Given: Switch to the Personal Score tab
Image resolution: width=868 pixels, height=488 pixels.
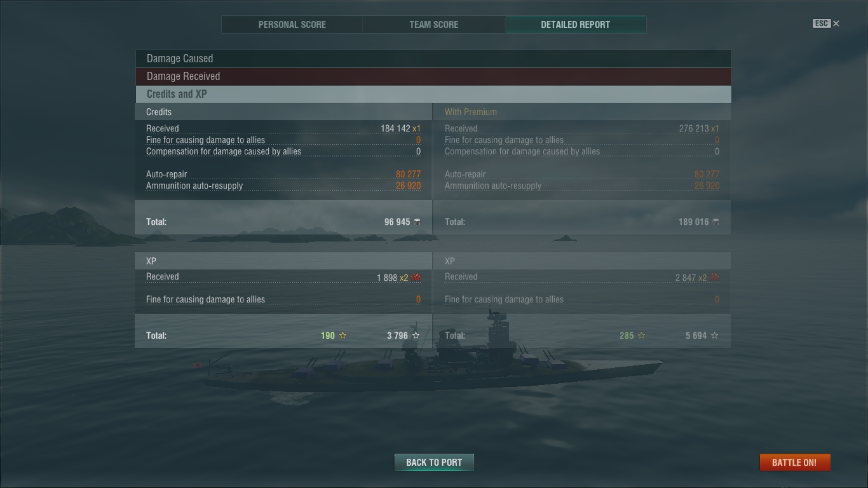Looking at the screenshot, I should pyautogui.click(x=292, y=25).
